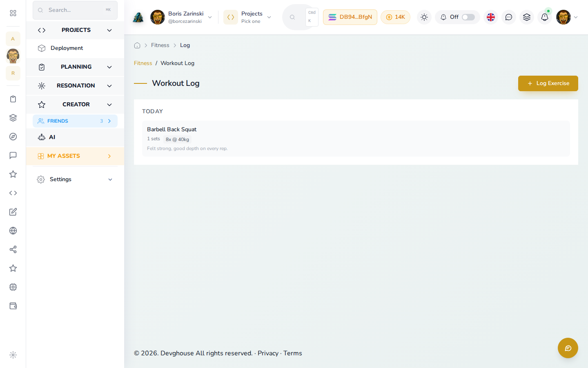Click the chip processor icon in left rail
The height and width of the screenshot is (368, 588).
13,287
